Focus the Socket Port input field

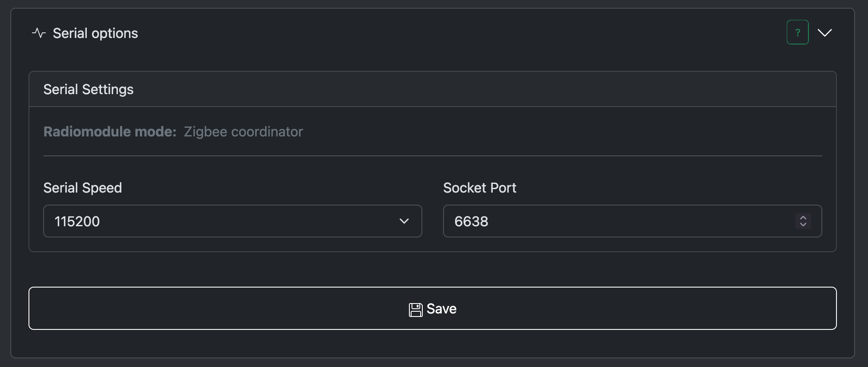click(633, 221)
